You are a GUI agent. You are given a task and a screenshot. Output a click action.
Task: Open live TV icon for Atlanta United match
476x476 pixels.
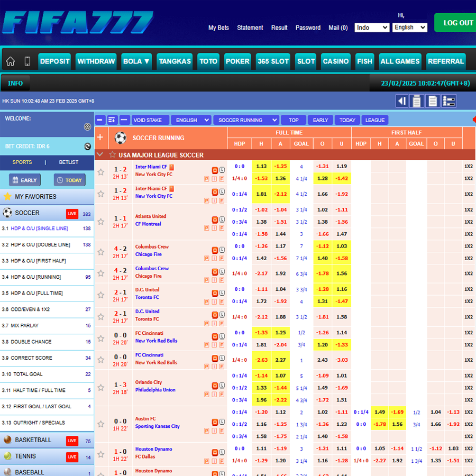pyautogui.click(x=215, y=219)
